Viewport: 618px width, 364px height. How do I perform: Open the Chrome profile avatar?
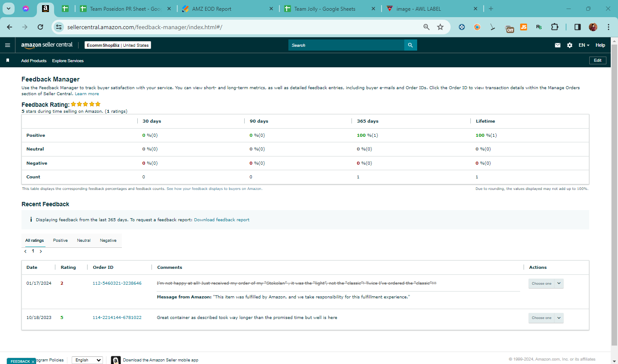(593, 27)
